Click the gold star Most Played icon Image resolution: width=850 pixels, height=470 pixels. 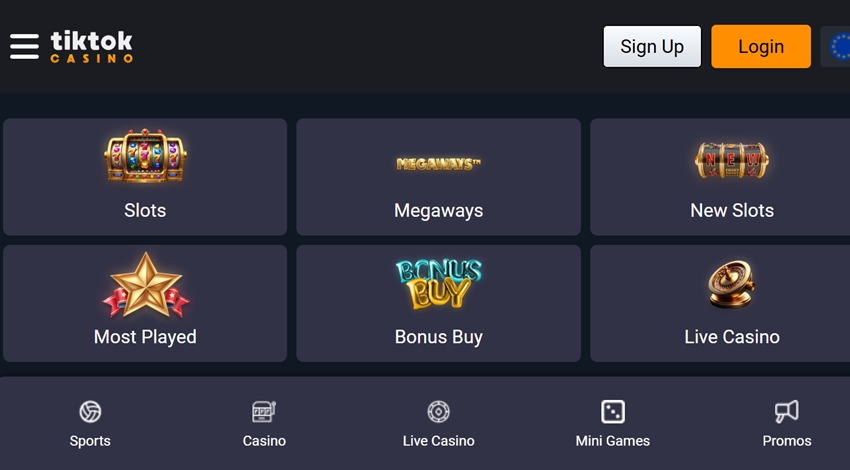[x=145, y=285]
